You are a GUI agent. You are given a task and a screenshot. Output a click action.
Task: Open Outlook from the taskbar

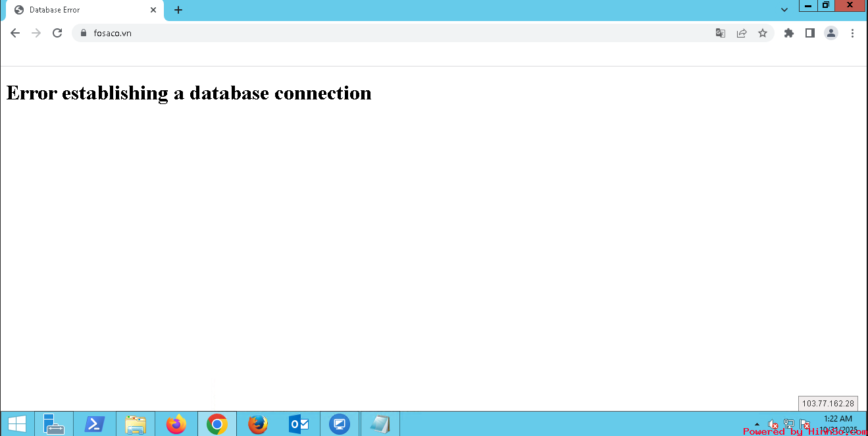(299, 424)
